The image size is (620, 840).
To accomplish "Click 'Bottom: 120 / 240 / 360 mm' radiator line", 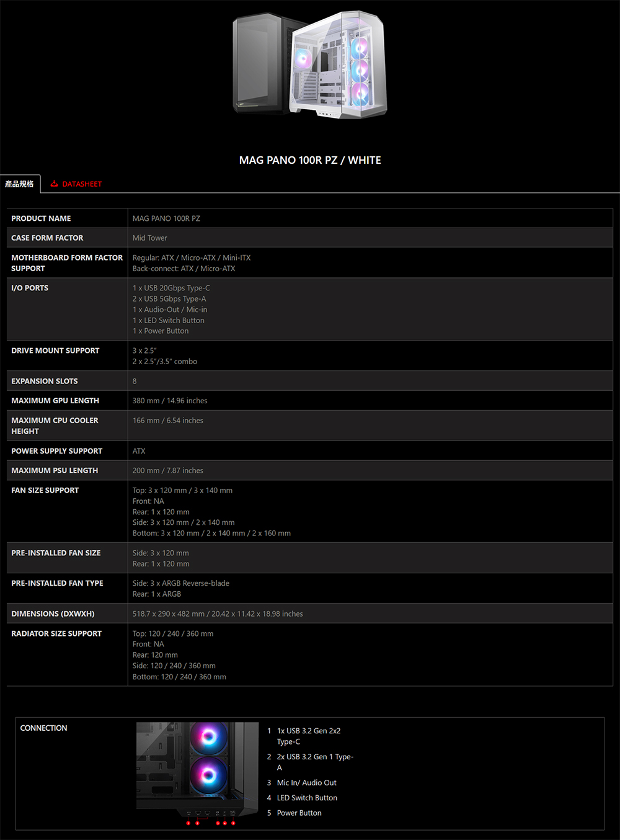I will tap(179, 677).
